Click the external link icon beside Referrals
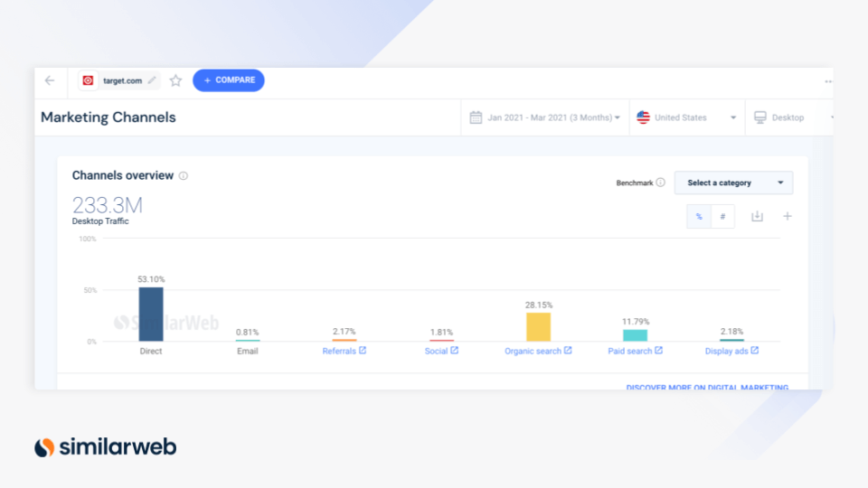 [363, 351]
